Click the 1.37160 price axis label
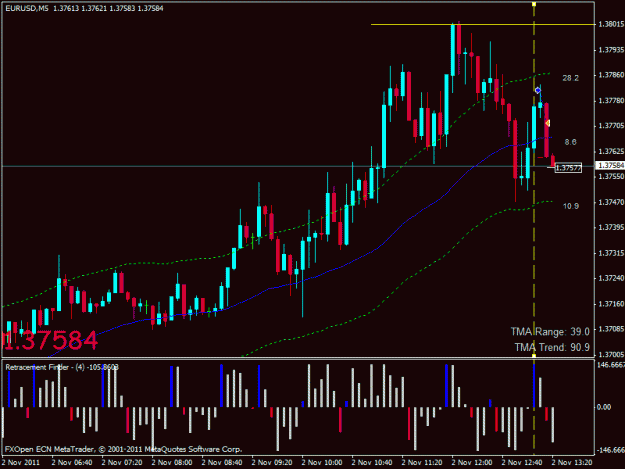Viewport: 625px width, 469px height. (x=611, y=304)
